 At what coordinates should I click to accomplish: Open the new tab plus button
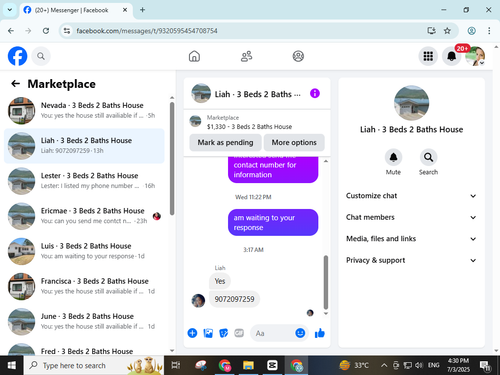click(x=142, y=10)
